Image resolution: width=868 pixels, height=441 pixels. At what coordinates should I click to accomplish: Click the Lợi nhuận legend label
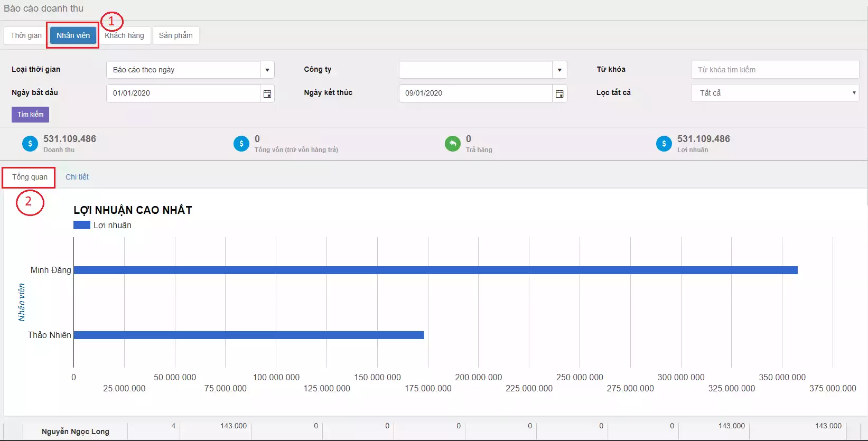[113, 225]
